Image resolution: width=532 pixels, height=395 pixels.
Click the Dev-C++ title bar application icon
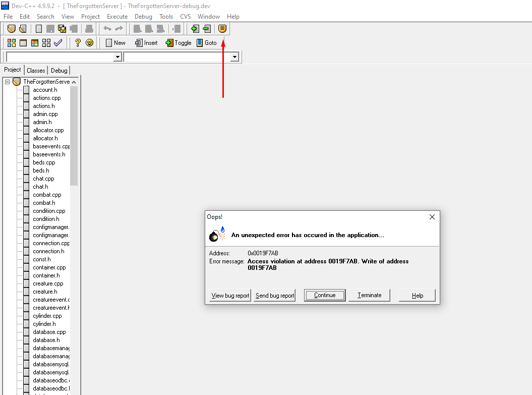pyautogui.click(x=5, y=6)
